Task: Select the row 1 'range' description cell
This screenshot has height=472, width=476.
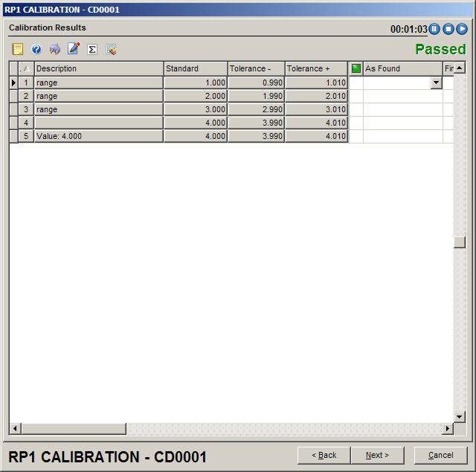Action: coord(99,83)
